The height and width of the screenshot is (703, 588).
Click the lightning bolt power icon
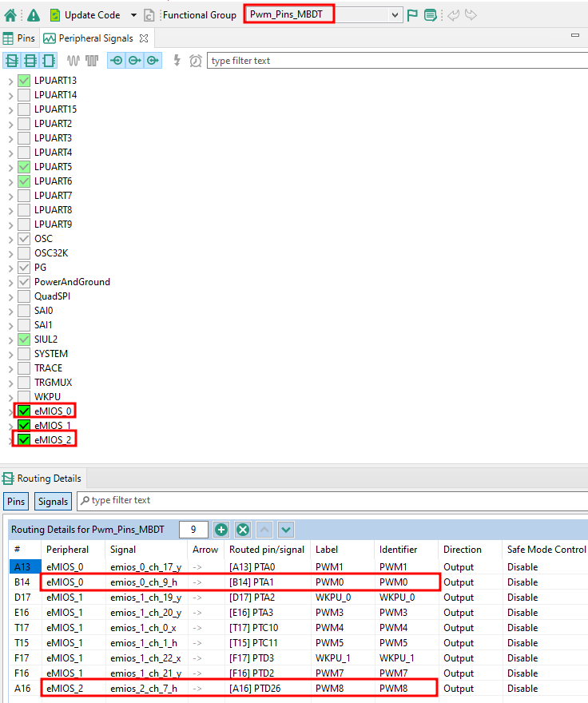tap(177, 61)
